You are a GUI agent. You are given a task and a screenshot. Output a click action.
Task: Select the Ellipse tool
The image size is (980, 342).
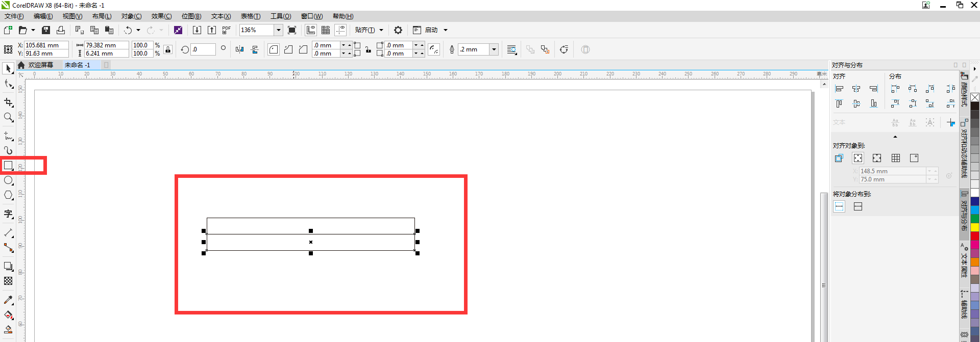click(8, 180)
